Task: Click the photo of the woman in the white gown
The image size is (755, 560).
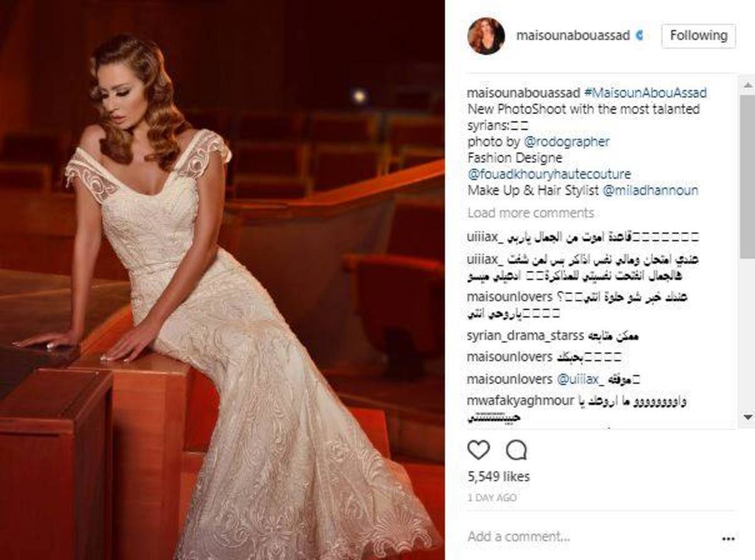Action: pos(222,280)
